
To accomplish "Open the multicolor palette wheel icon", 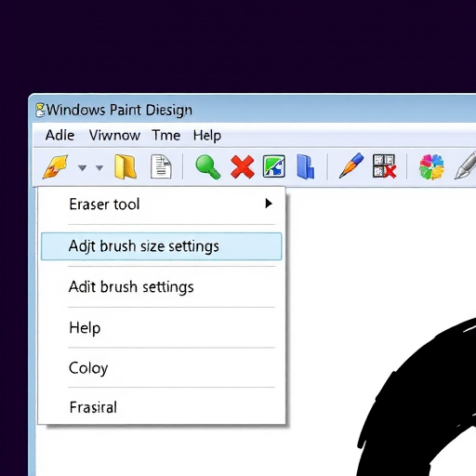I will [431, 167].
